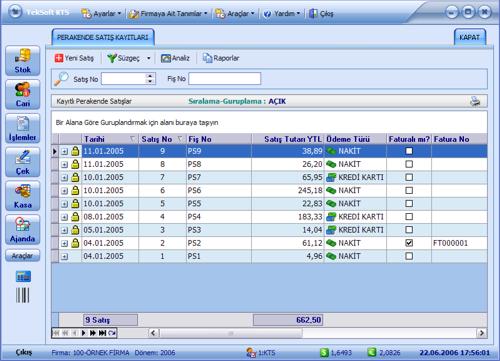Click the lock icon on row PS9
This screenshot has height=361, width=500.
tap(75, 151)
